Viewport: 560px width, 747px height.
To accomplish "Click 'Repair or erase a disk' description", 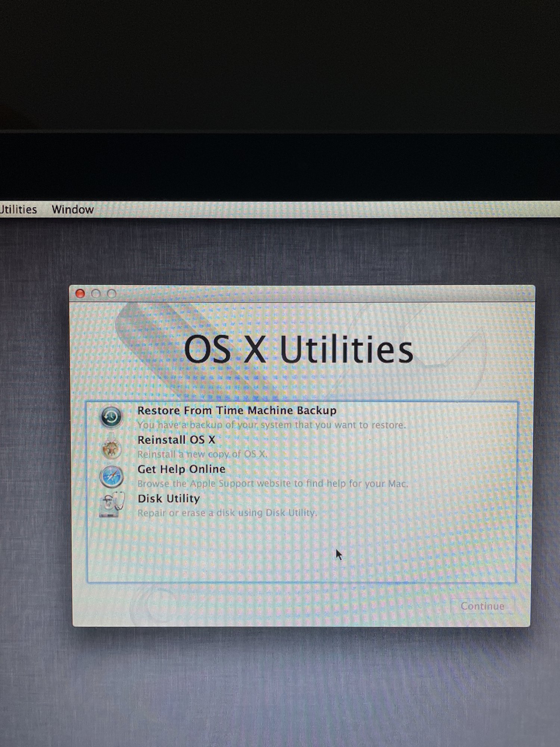I will 227,513.
